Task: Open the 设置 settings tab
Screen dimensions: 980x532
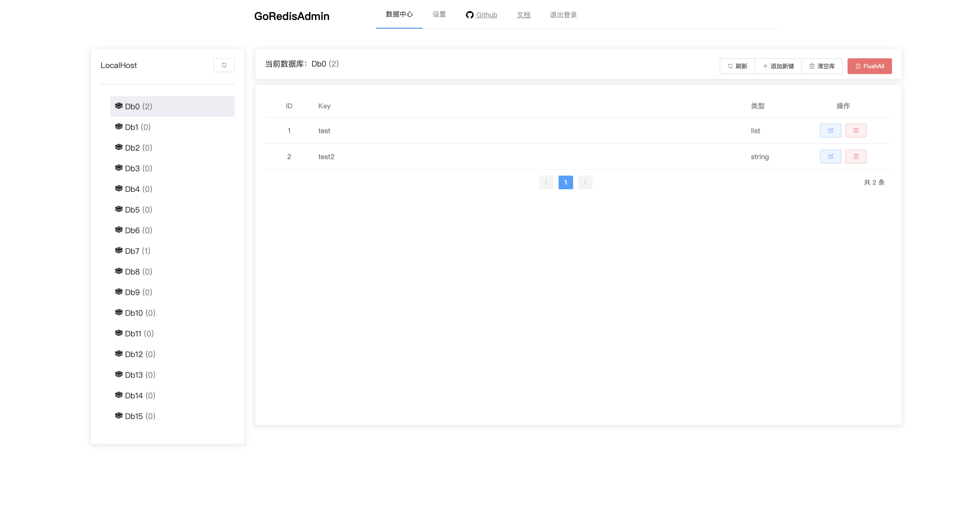Action: click(x=439, y=14)
